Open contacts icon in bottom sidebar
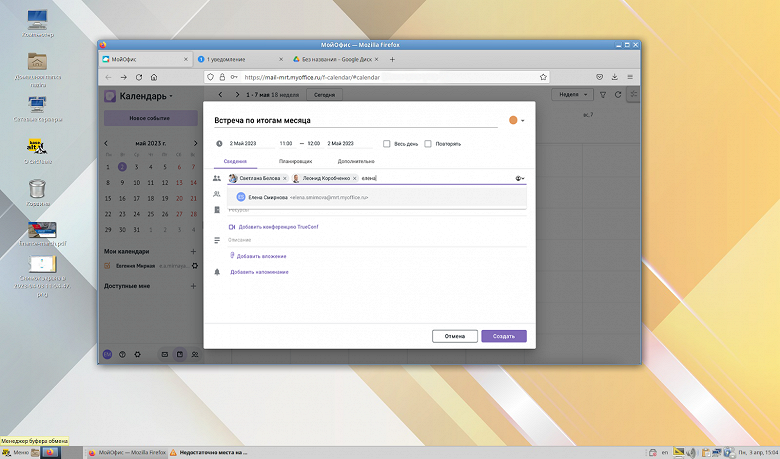This screenshot has width=780, height=459. [195, 354]
